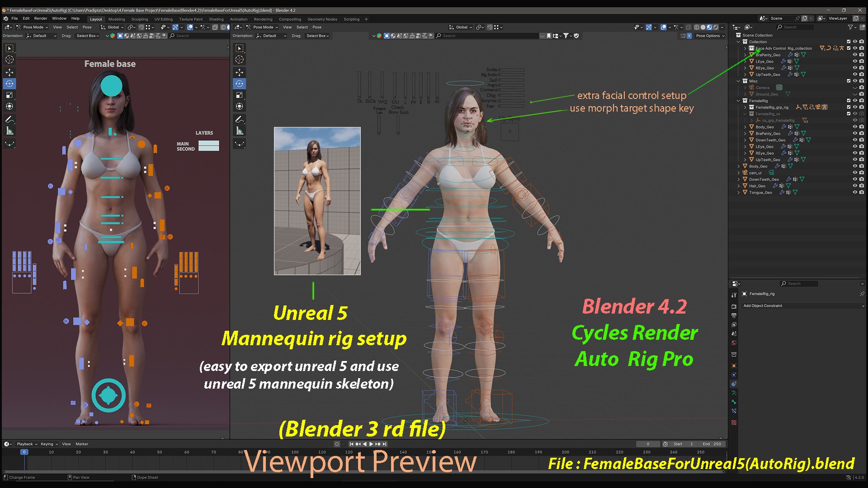Open the World properties tab
This screenshot has height=488, width=868.
click(734, 343)
